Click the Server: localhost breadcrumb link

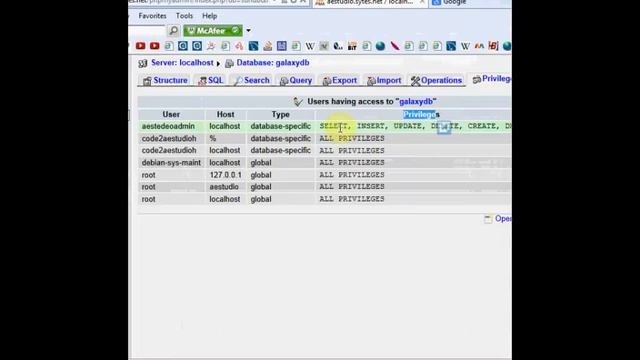click(182, 63)
